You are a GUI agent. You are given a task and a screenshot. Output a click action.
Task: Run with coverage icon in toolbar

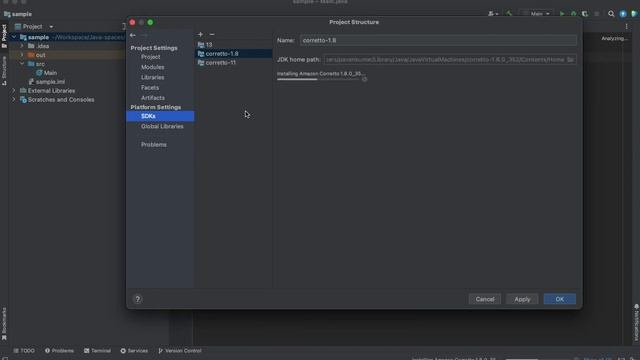tap(585, 14)
